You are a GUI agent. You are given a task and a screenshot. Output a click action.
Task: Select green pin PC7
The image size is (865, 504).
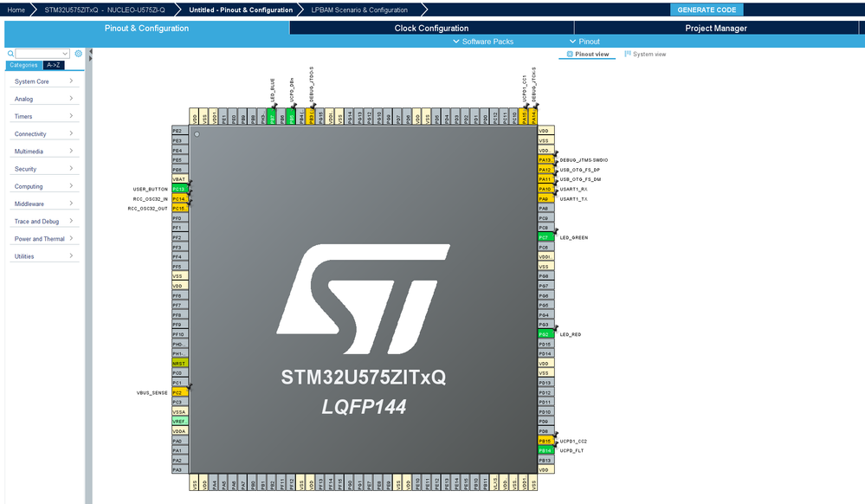click(x=546, y=237)
